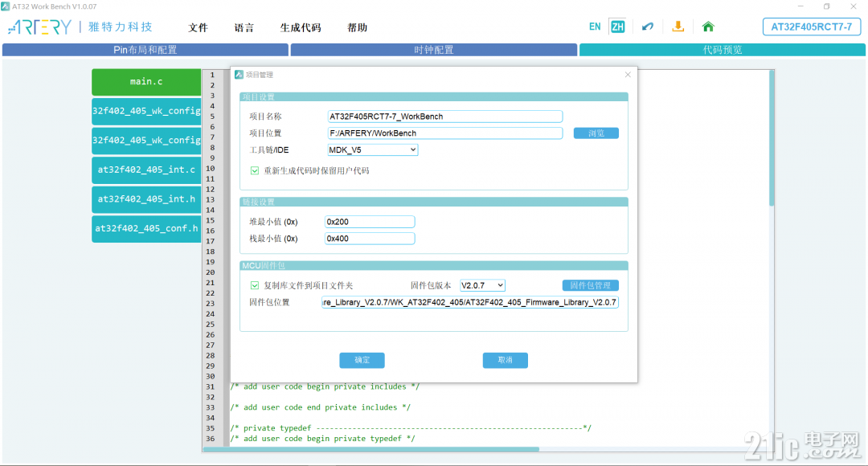This screenshot has height=466, width=868.
Task: Click the 堆最小值 0x200 field
Action: (370, 222)
